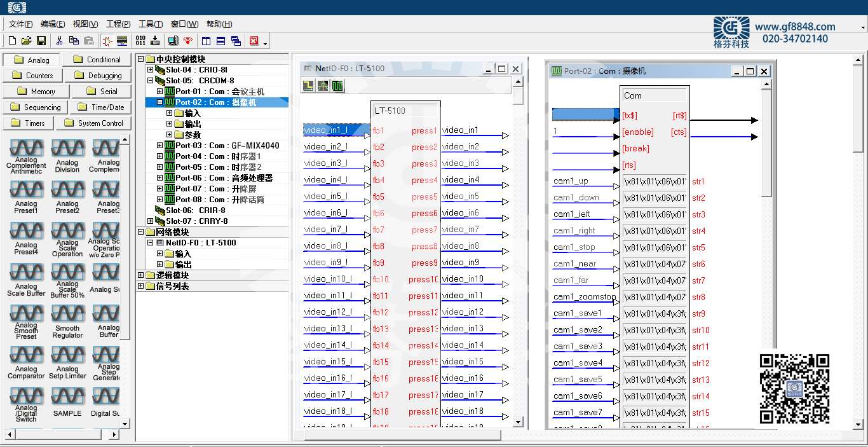This screenshot has height=447, width=868.
Task: Click the tile windows vertically toolbar icon
Action: pyautogui.click(x=206, y=41)
